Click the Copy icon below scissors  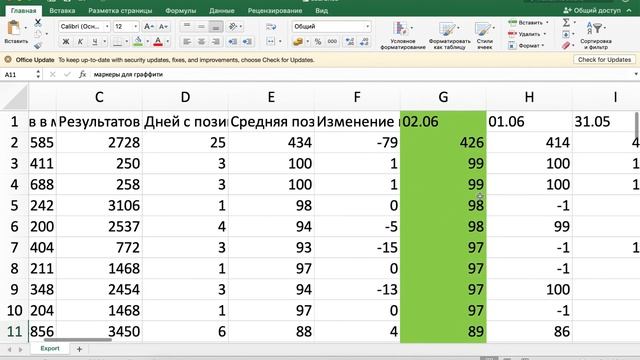coord(38,34)
